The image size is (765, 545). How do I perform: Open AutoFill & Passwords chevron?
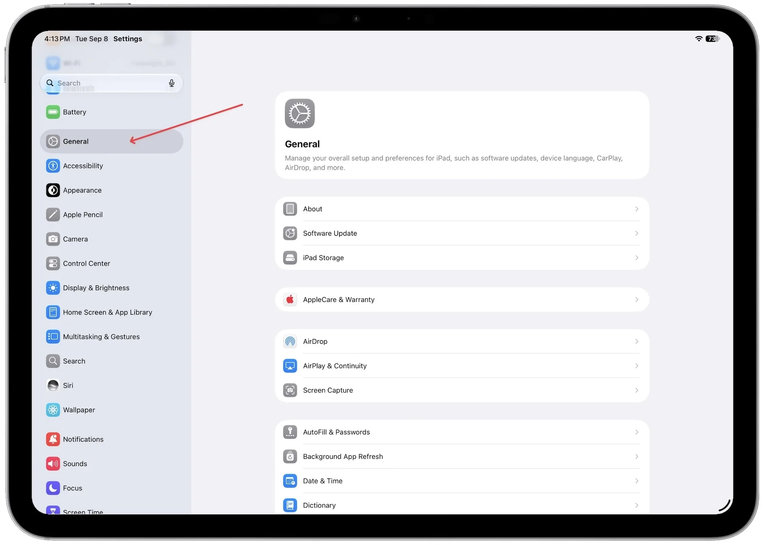click(637, 432)
